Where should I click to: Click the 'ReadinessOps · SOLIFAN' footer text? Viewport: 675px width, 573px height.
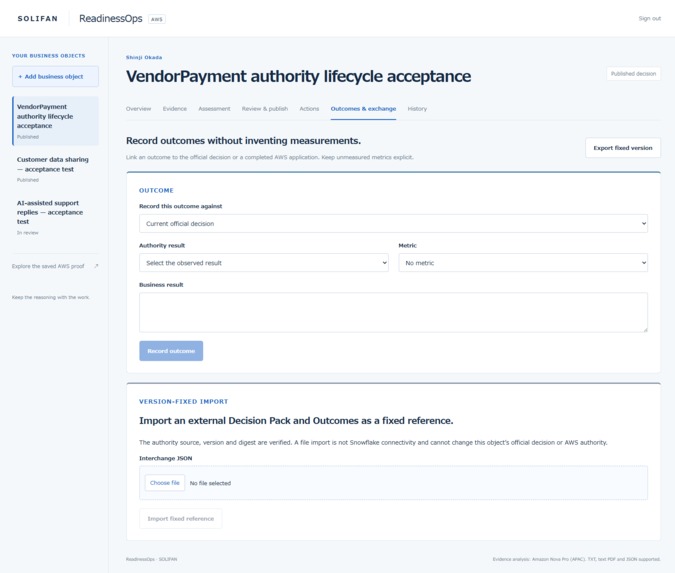click(x=151, y=559)
